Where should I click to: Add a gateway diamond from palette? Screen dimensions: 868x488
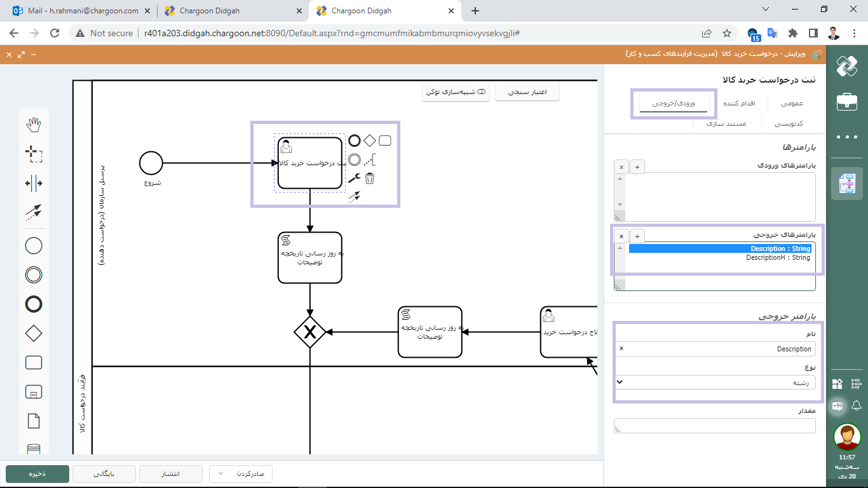pyautogui.click(x=33, y=333)
